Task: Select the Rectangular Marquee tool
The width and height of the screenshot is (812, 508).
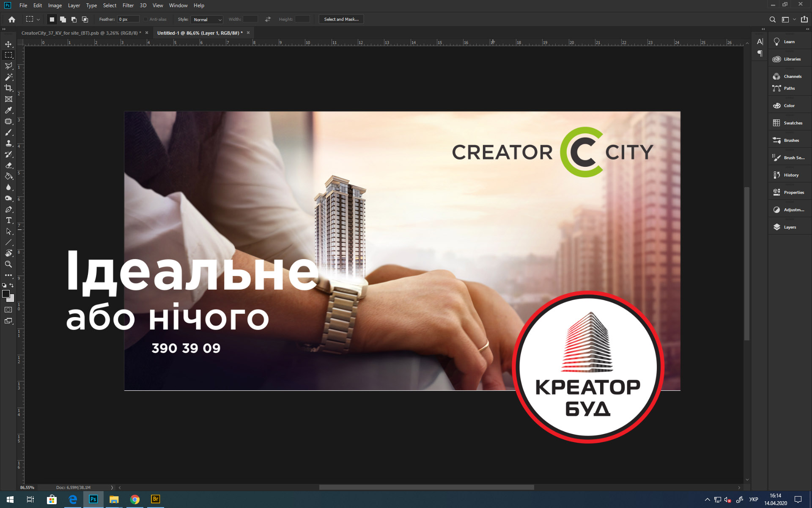Action: tap(8, 55)
